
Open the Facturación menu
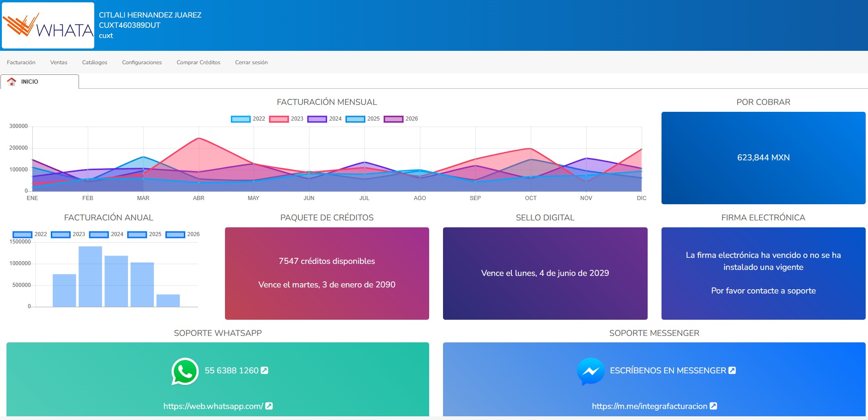tap(21, 62)
